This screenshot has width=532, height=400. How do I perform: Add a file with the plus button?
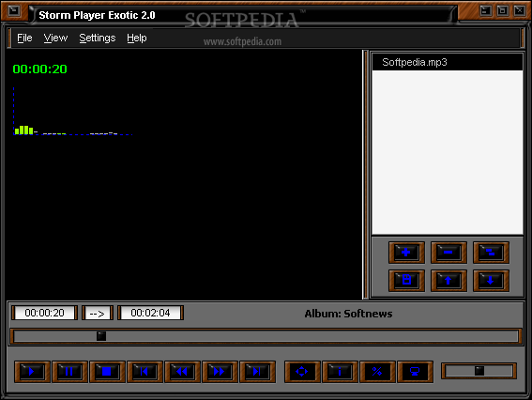click(x=406, y=253)
